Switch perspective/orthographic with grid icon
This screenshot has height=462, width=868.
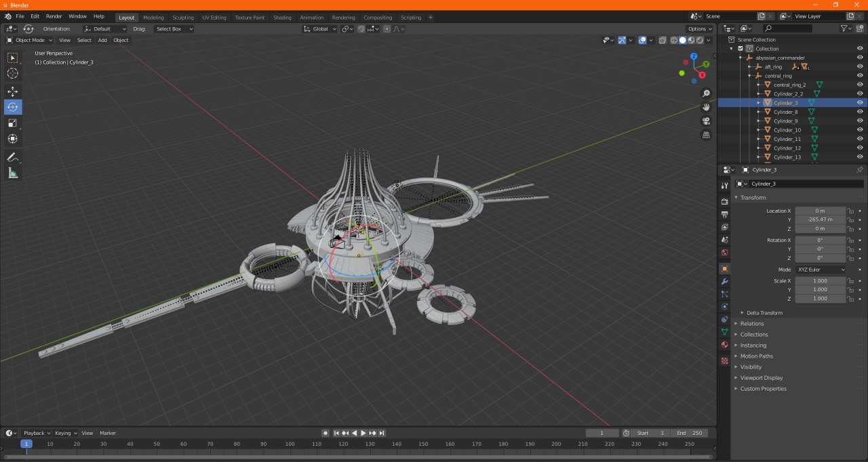[x=706, y=135]
